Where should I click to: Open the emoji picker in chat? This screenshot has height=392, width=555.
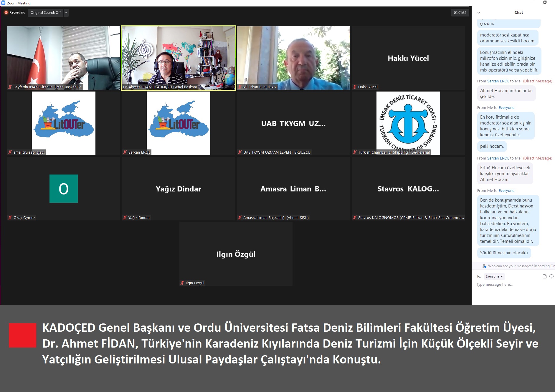[551, 276]
